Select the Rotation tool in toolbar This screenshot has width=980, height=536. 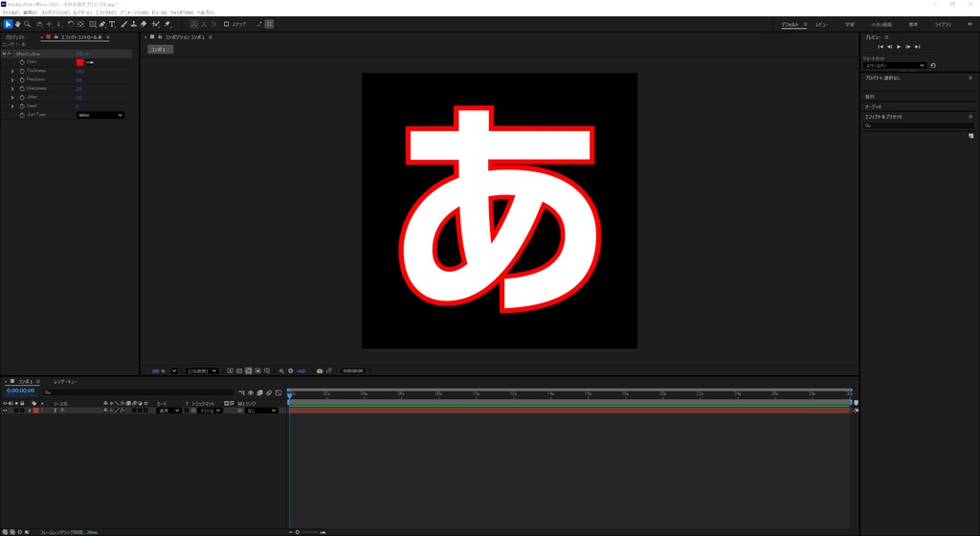tap(71, 24)
